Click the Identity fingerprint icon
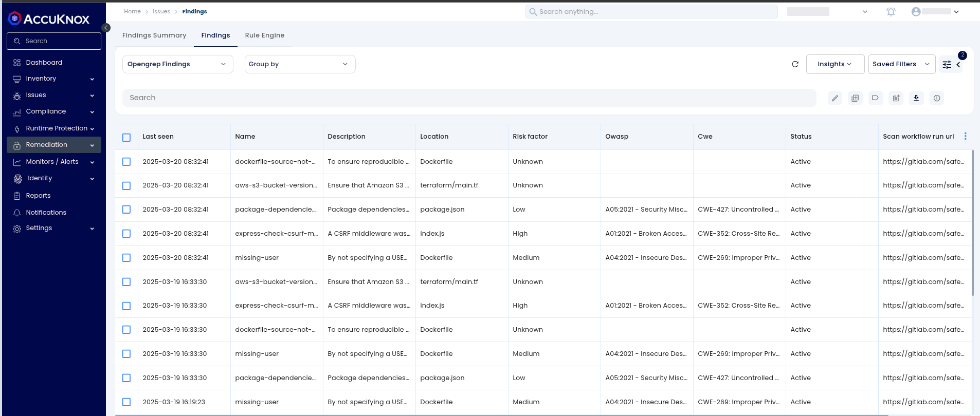The image size is (980, 416). (x=18, y=179)
